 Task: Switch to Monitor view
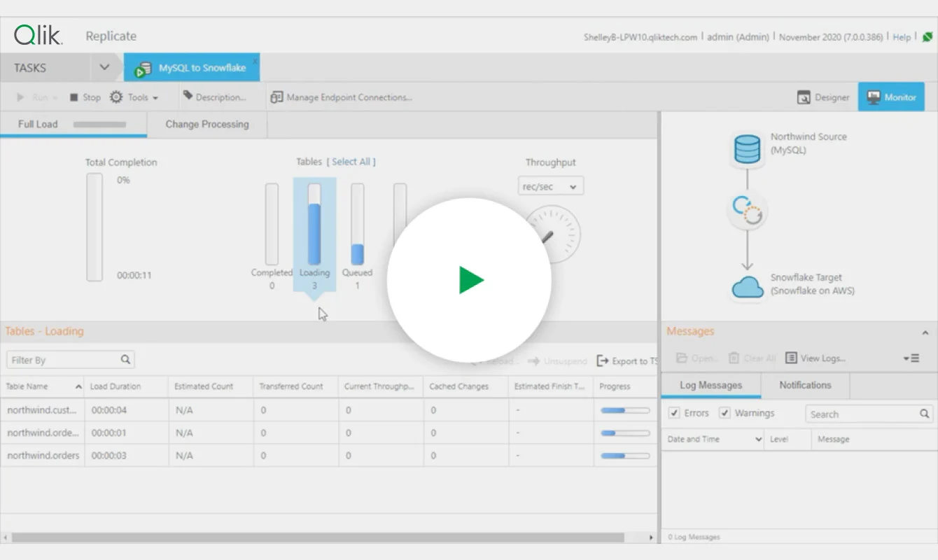[891, 97]
